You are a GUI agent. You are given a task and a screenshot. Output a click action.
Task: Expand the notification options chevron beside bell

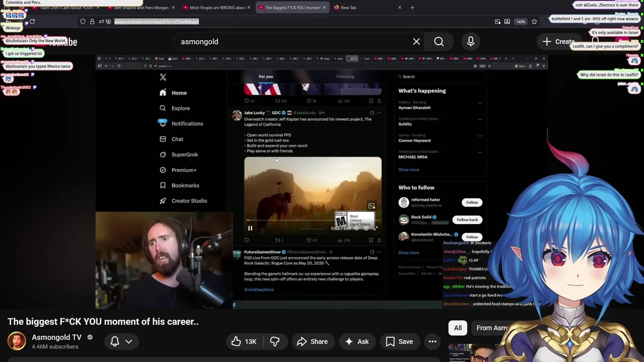(x=129, y=341)
